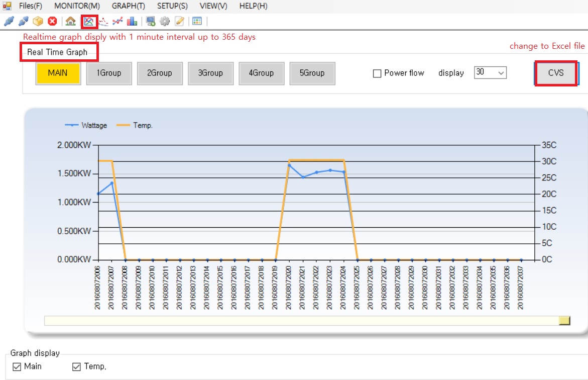
Task: Open the HELP(H) menu
Action: (253, 6)
